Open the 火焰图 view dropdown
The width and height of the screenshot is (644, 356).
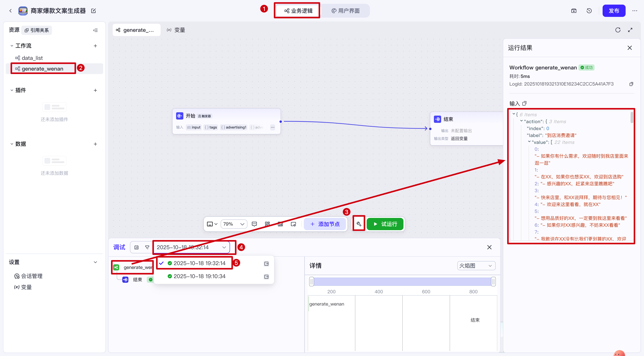tap(476, 266)
